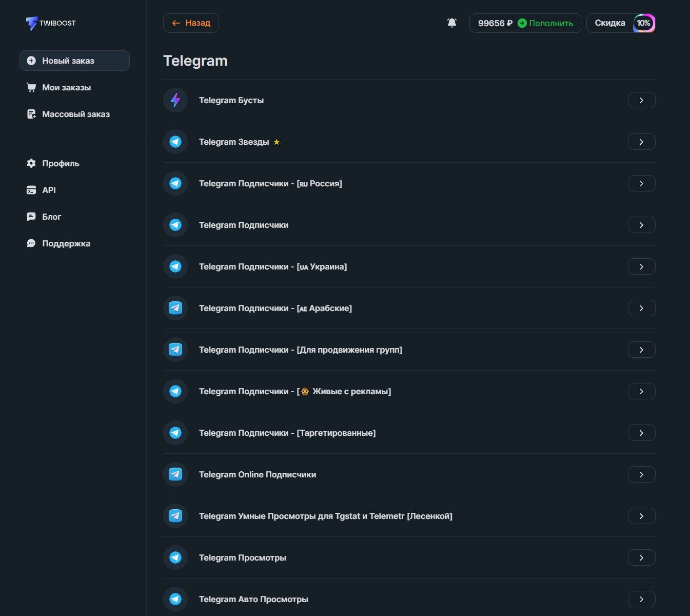The width and height of the screenshot is (690, 616).
Task: Click the Telegram icon beside Telegram Звезды
Action: tap(175, 142)
